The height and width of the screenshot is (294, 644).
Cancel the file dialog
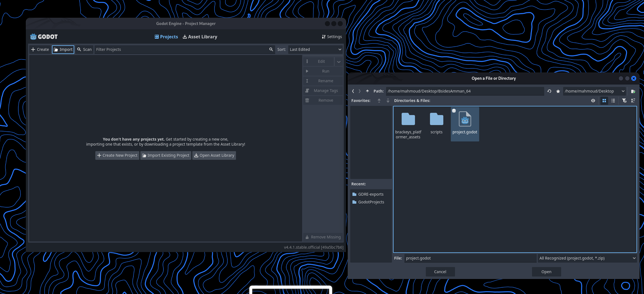(440, 272)
